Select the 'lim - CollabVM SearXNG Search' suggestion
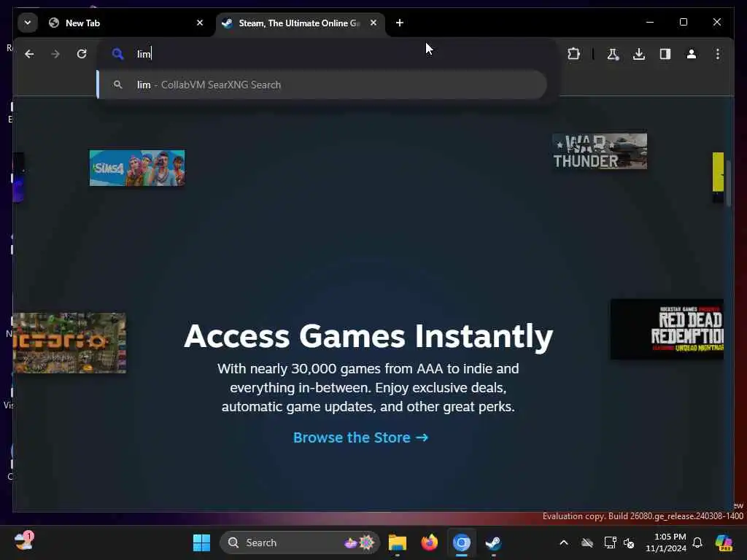 322,85
